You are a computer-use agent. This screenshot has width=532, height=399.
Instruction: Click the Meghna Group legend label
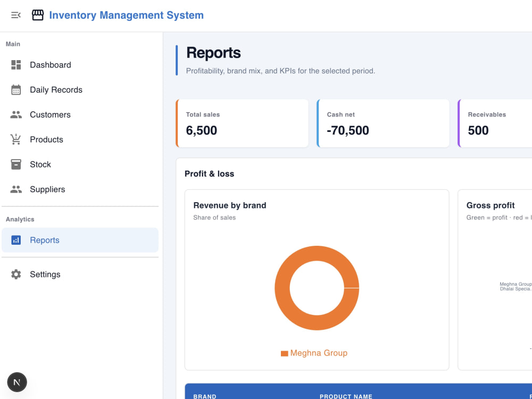pos(319,353)
